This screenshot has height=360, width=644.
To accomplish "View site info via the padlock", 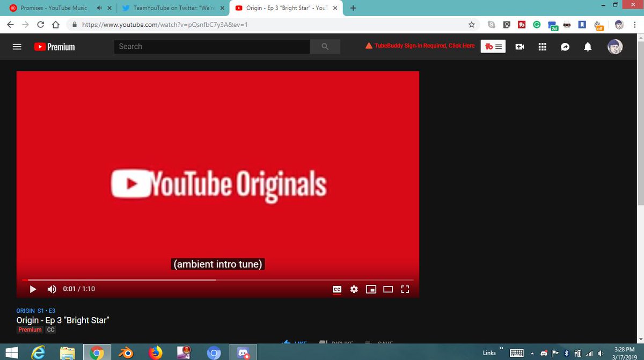I will 75,25.
